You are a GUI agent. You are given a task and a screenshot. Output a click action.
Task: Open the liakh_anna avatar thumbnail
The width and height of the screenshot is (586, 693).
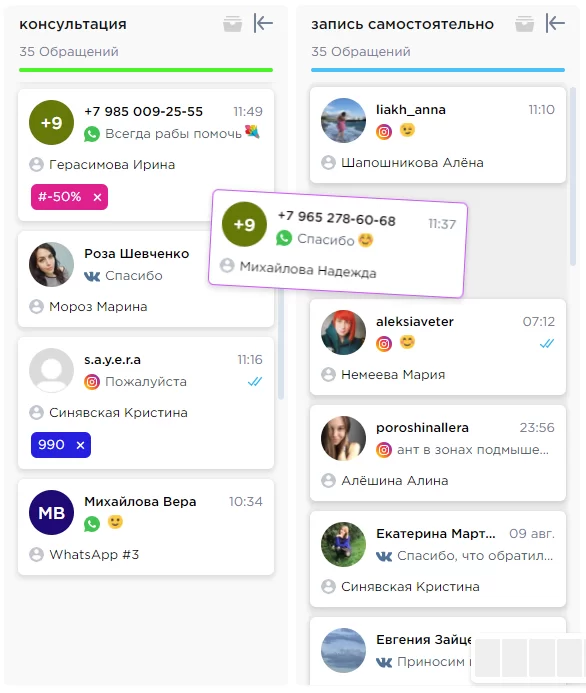pos(343,120)
